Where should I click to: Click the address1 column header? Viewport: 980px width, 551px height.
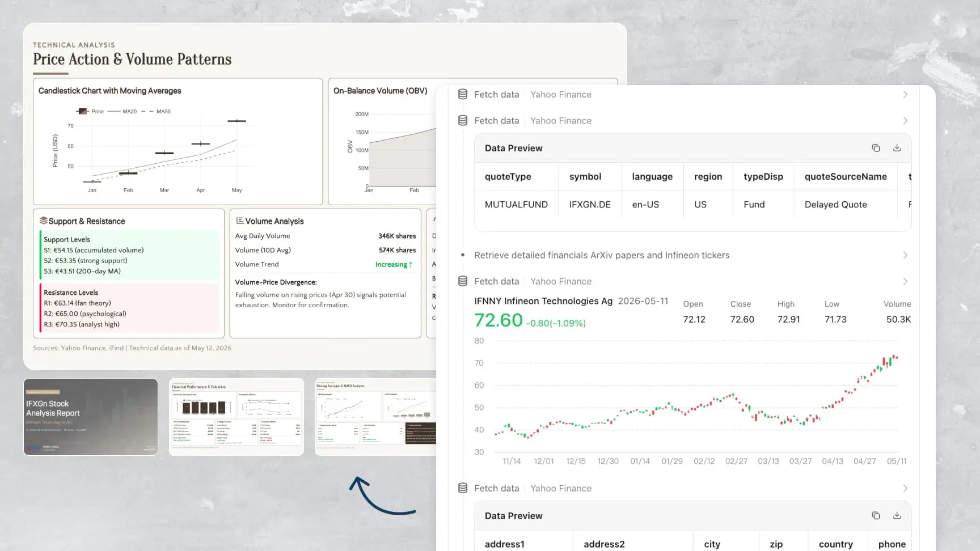coord(505,544)
